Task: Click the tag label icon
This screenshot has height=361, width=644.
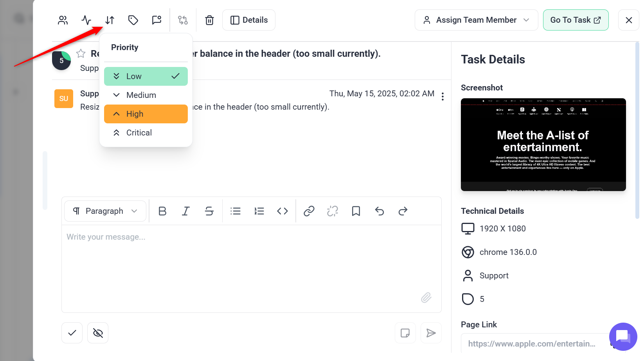Action: 133,20
